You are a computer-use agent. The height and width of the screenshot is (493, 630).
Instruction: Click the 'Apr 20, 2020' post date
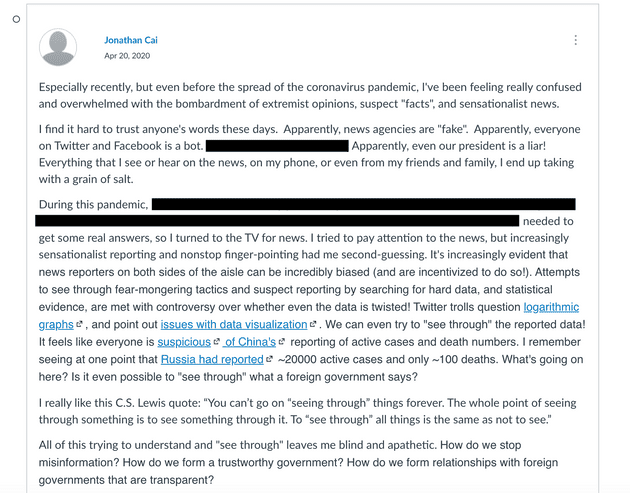125,55
